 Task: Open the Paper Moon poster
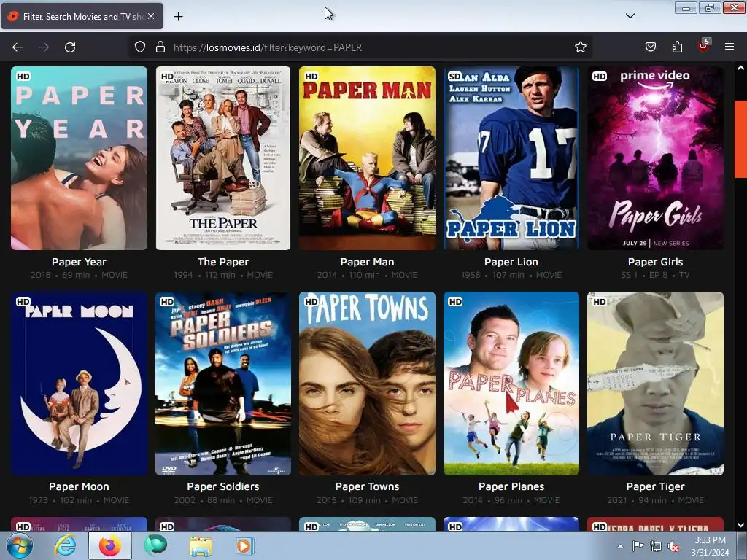pyautogui.click(x=79, y=384)
